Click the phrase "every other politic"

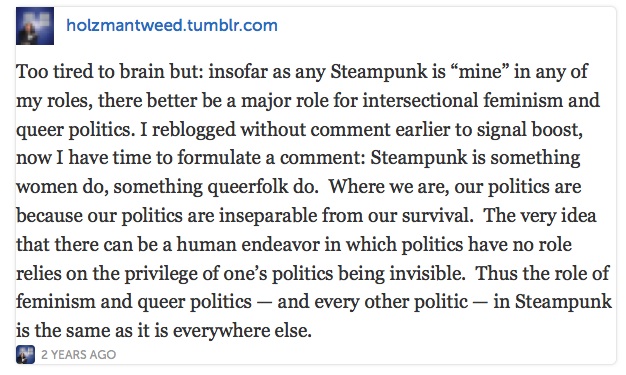pos(391,302)
